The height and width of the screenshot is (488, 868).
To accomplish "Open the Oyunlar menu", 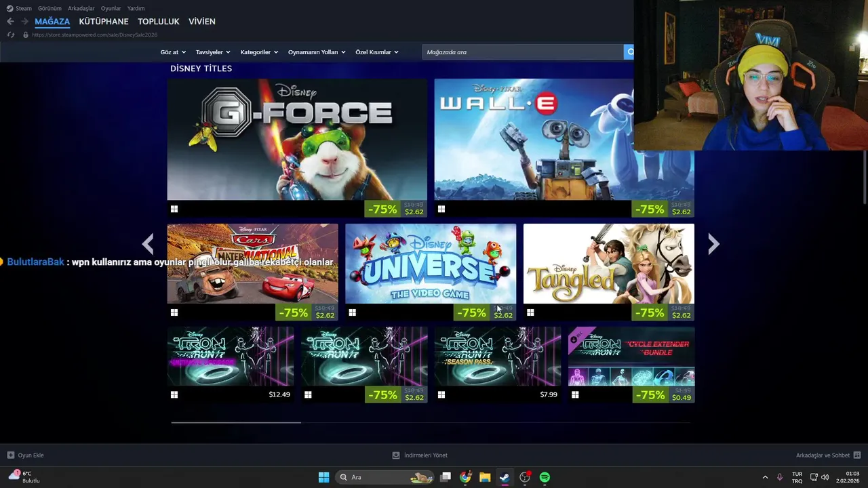I will (111, 8).
